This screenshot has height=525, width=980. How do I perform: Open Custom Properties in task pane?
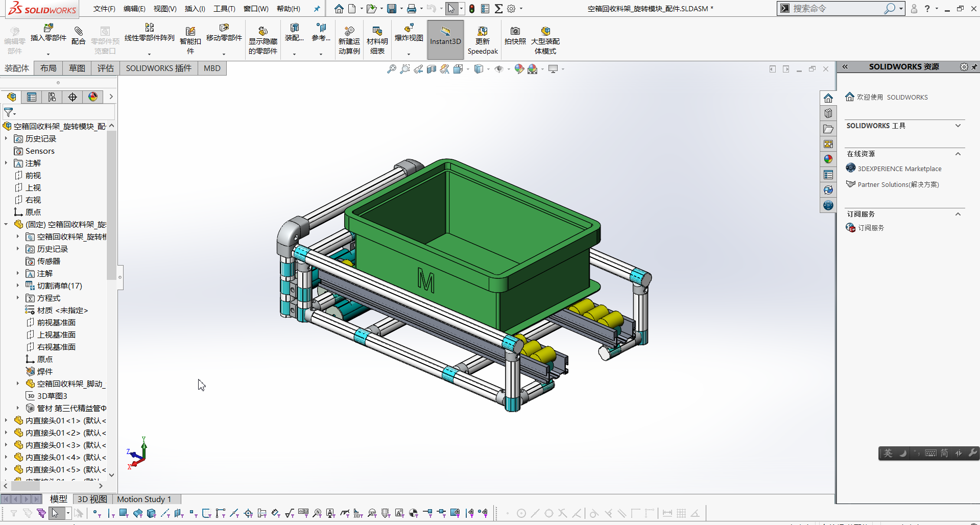[x=828, y=175]
